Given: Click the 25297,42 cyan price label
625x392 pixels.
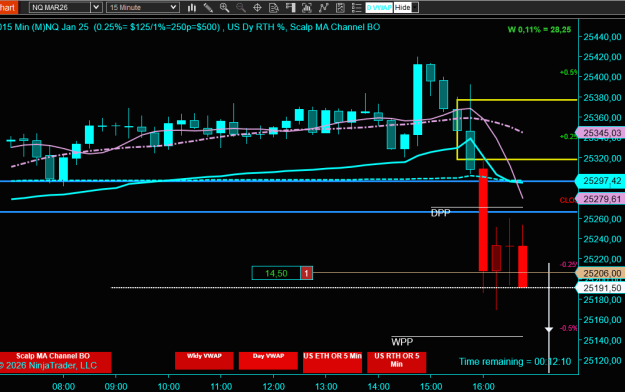Looking at the screenshot, I should click(x=601, y=181).
